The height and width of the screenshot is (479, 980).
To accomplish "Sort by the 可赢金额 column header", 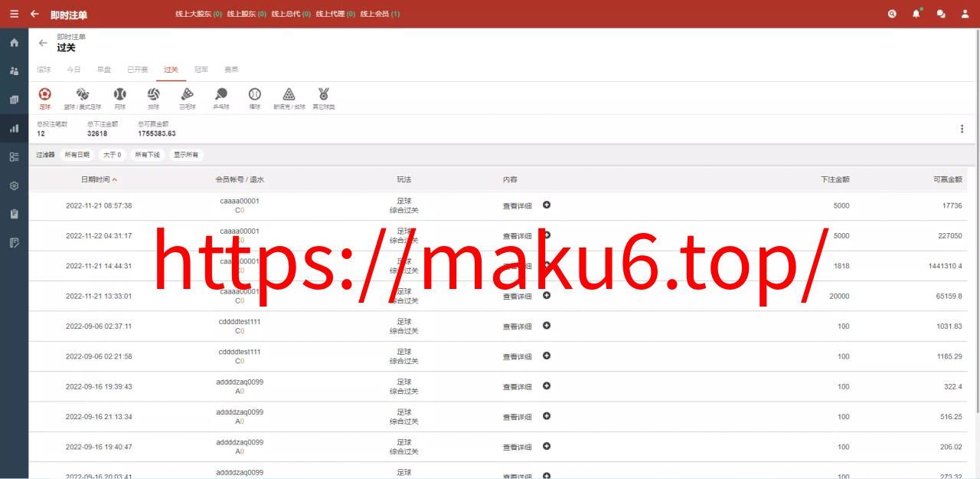I will click(x=947, y=179).
